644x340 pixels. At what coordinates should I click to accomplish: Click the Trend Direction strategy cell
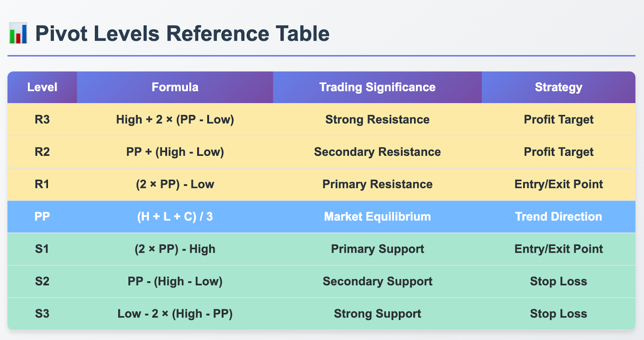click(559, 216)
